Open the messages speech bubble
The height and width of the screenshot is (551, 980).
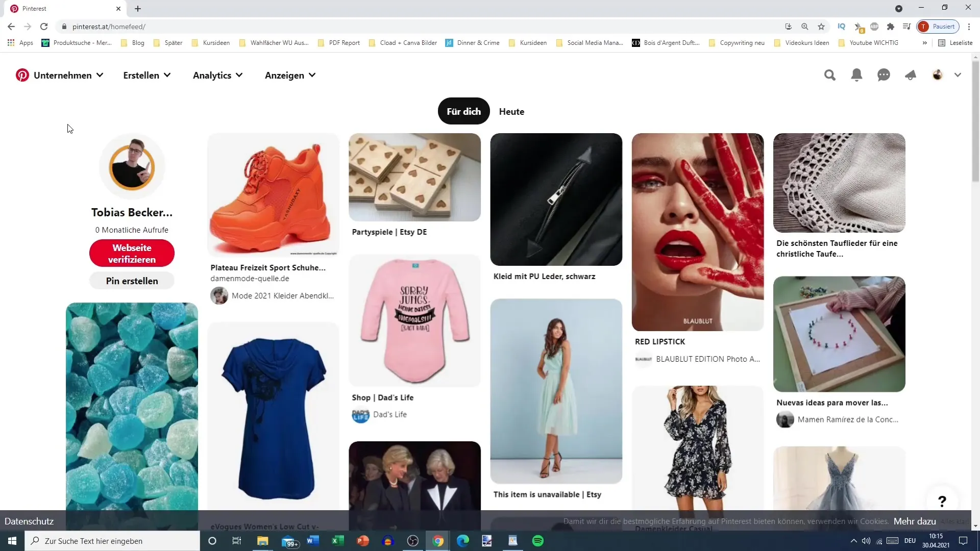tap(884, 76)
